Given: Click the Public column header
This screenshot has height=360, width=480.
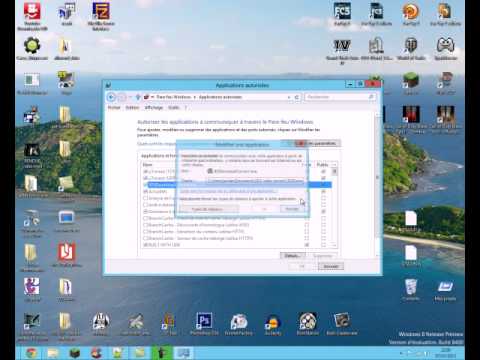Looking at the screenshot, I should (x=322, y=165).
